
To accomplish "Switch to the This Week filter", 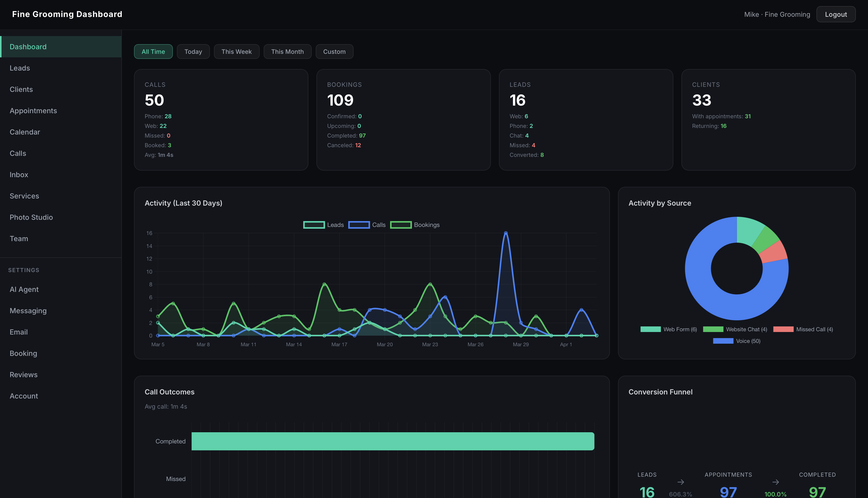I will click(236, 51).
